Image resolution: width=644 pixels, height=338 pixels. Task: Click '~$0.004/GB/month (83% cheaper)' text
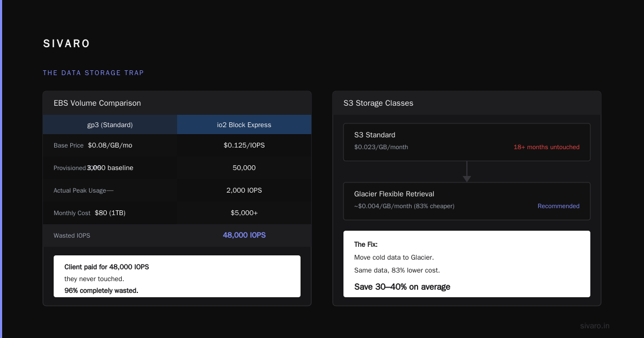pyautogui.click(x=404, y=206)
